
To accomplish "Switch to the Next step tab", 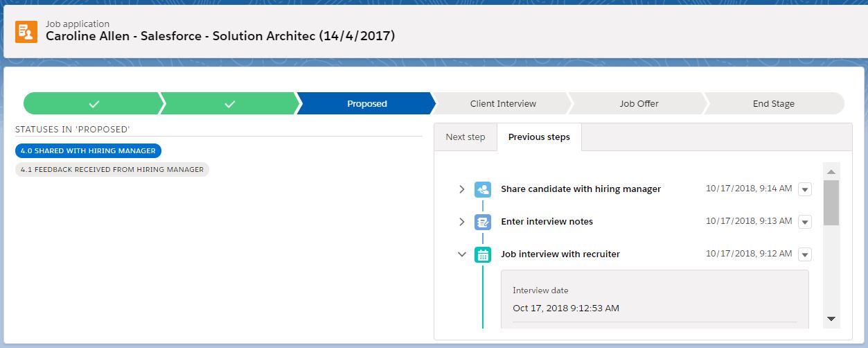I will click(466, 137).
